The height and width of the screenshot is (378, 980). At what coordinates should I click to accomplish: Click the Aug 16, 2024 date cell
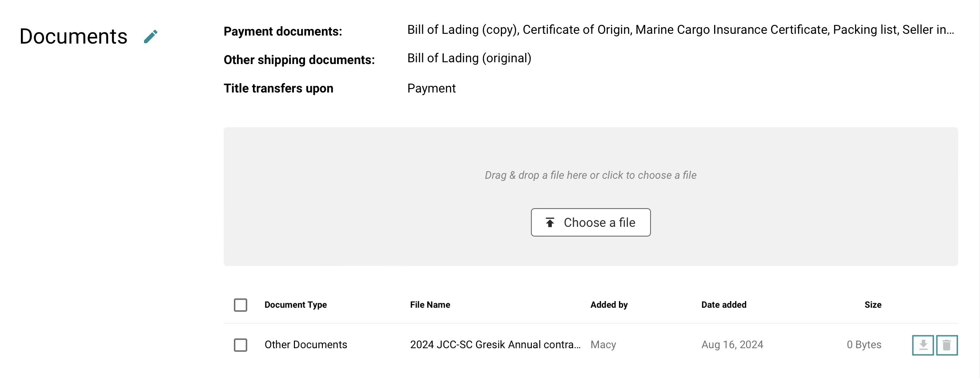pos(732,345)
